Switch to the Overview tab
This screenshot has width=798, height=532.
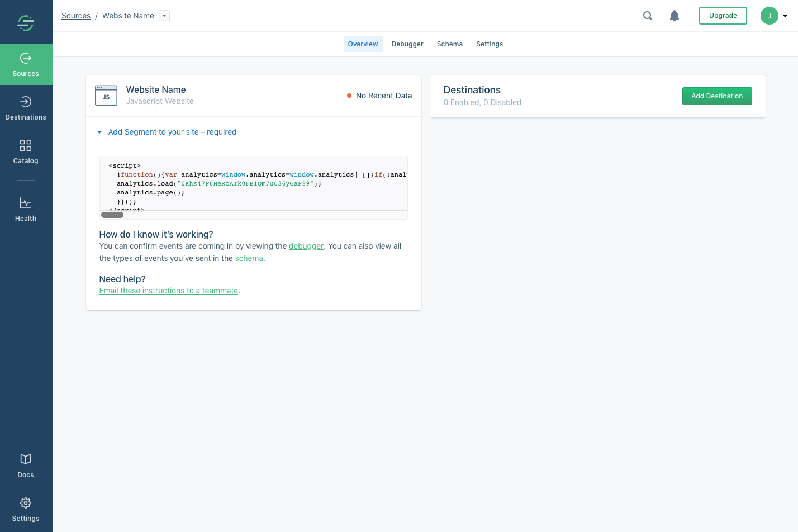pyautogui.click(x=363, y=44)
